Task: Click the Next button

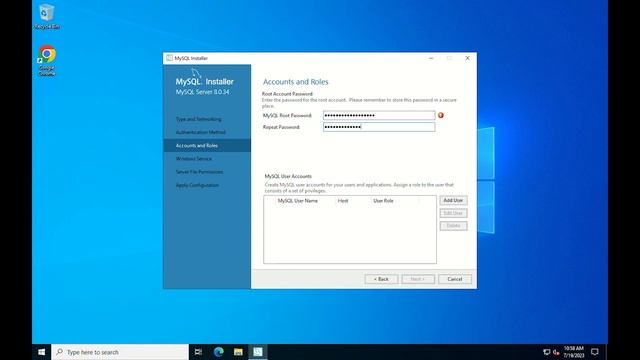Action: [x=418, y=279]
